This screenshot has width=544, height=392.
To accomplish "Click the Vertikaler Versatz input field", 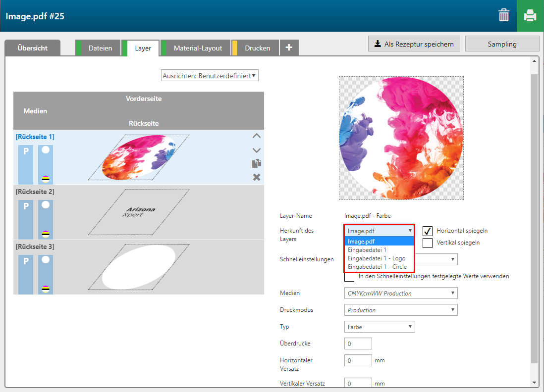I will [358, 383].
